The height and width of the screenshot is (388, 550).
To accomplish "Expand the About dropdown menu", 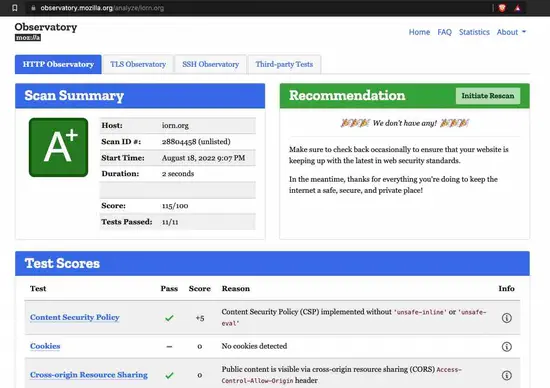I will [x=511, y=32].
